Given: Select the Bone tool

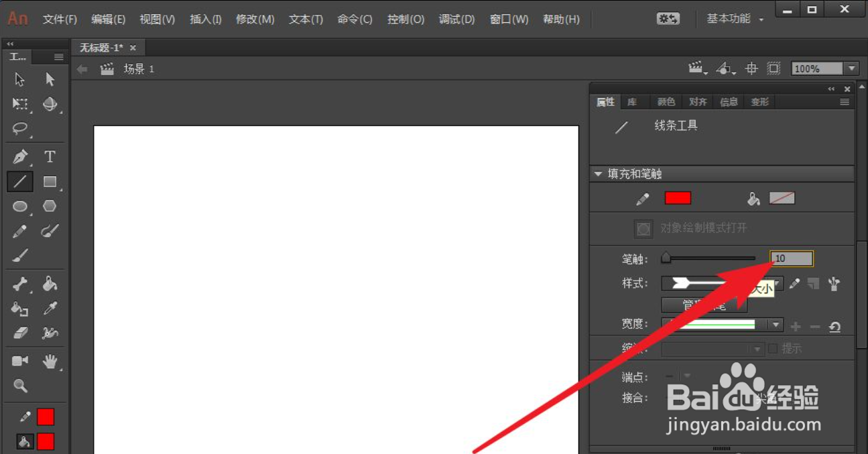Looking at the screenshot, I should 20,285.
